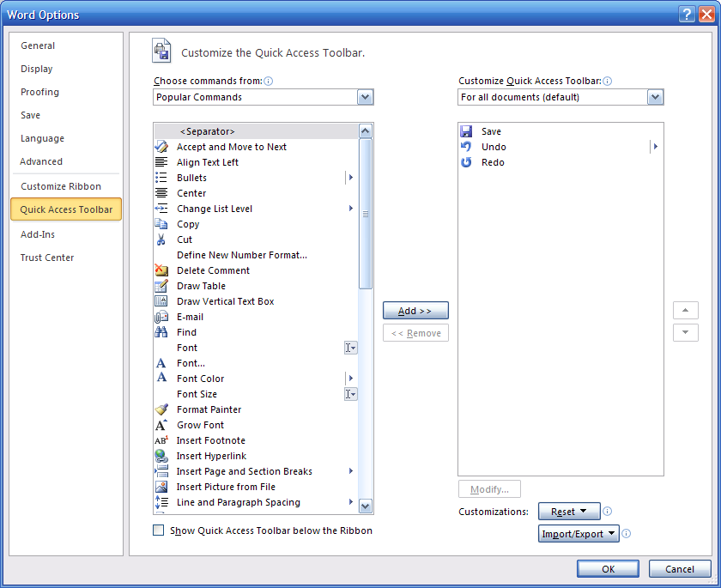
Task: Open the Font combo box indicator
Action: tap(351, 348)
